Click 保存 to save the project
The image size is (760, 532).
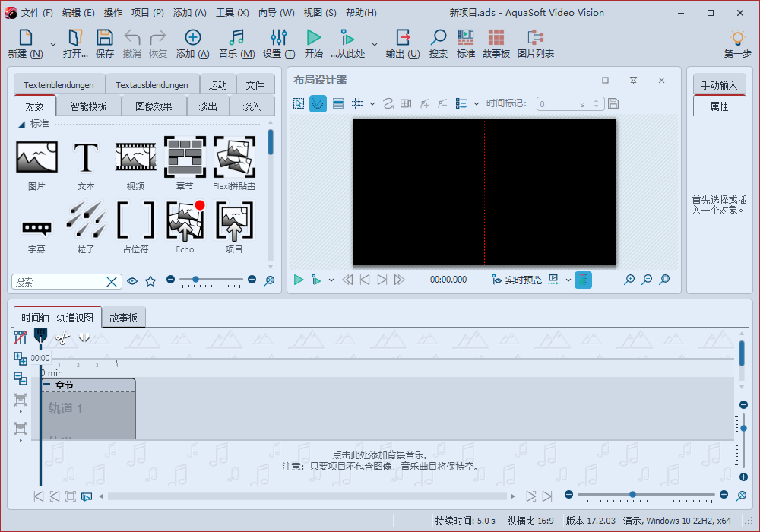[x=104, y=43]
